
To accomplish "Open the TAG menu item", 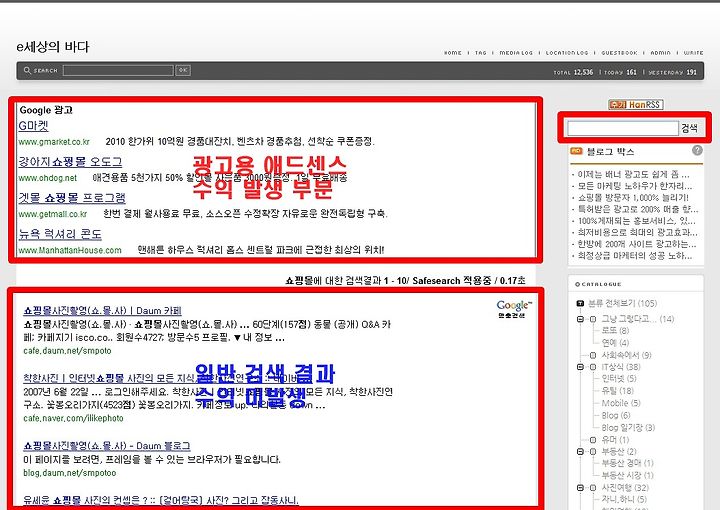I will (481, 53).
